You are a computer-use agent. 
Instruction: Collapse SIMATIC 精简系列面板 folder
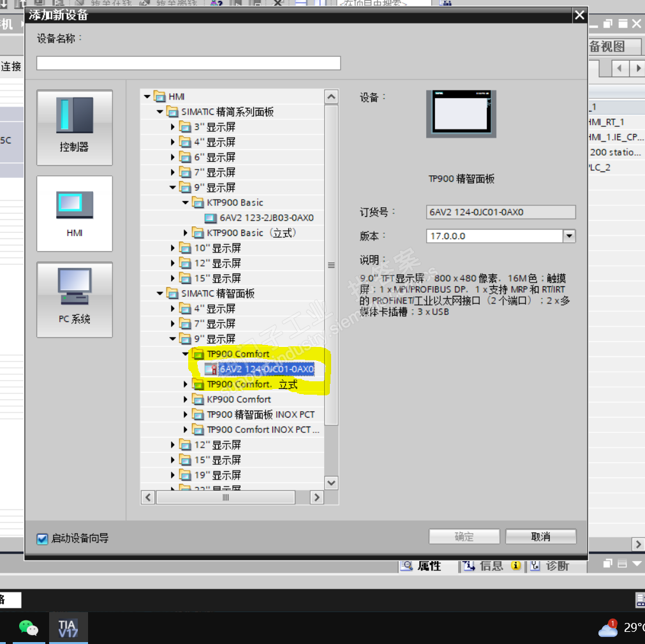click(159, 112)
